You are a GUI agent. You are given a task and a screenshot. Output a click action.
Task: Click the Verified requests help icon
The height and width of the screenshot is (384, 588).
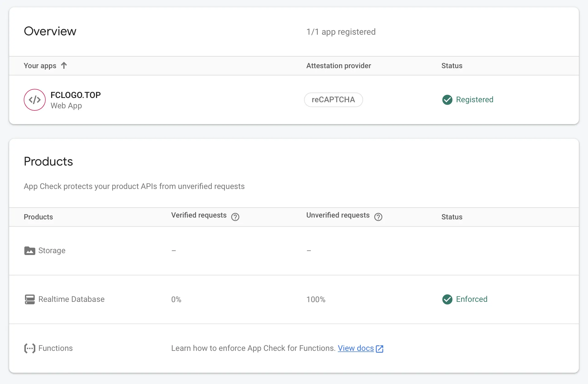click(235, 217)
